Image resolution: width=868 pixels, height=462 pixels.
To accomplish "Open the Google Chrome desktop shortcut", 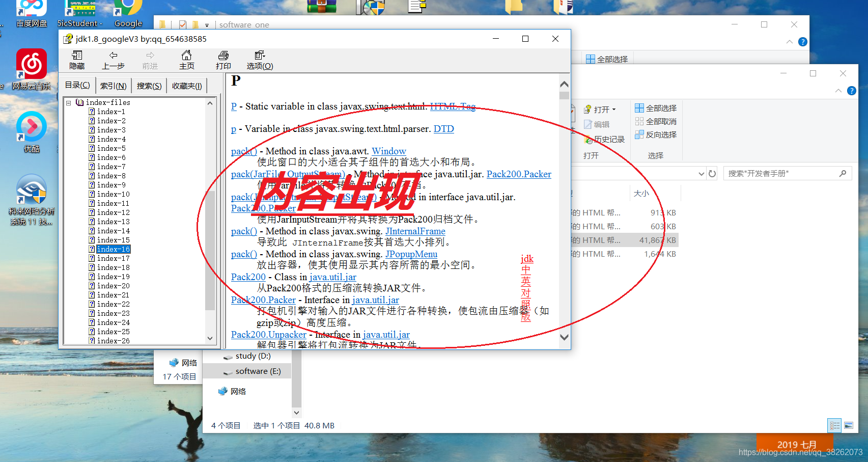I will pos(128,14).
